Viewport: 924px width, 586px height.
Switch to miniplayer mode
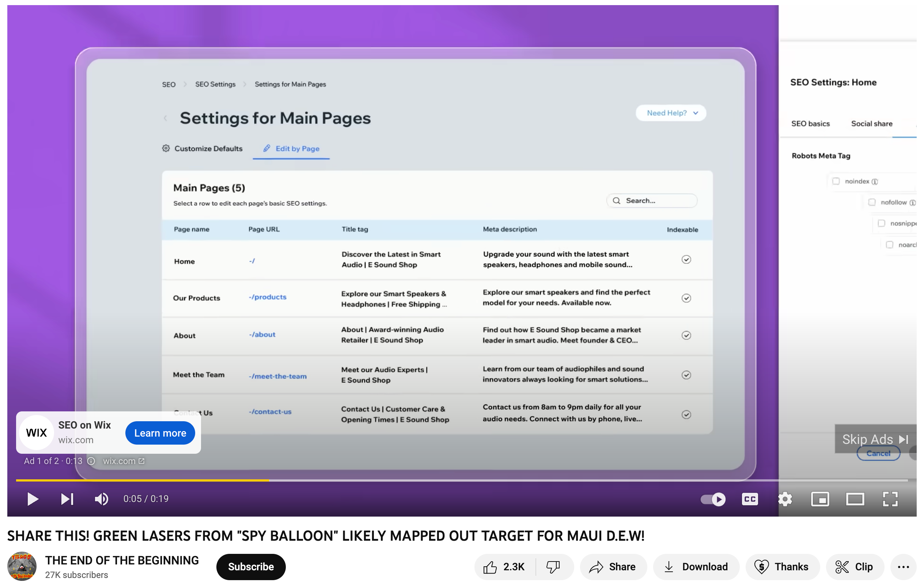click(819, 499)
